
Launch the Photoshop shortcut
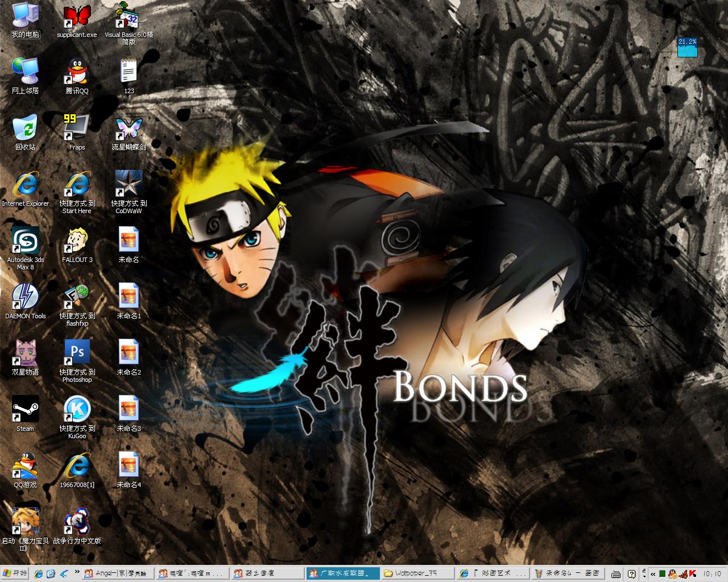77,361
